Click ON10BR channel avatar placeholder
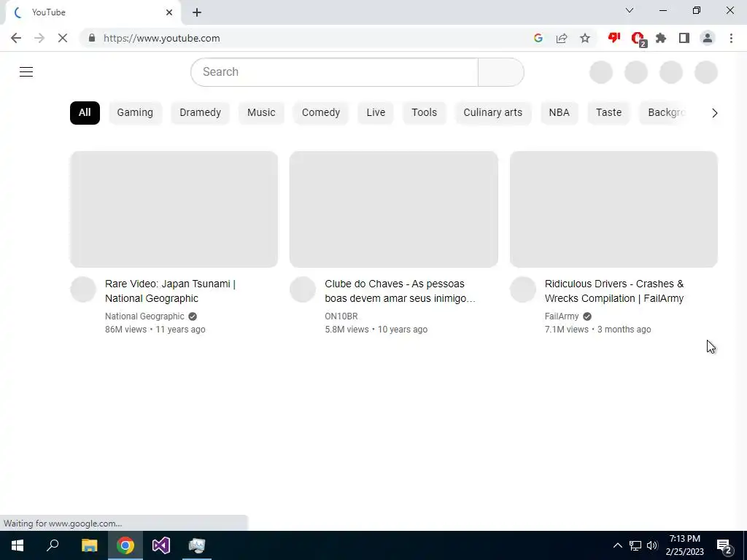Screen dimensions: 747x560 coord(303,289)
